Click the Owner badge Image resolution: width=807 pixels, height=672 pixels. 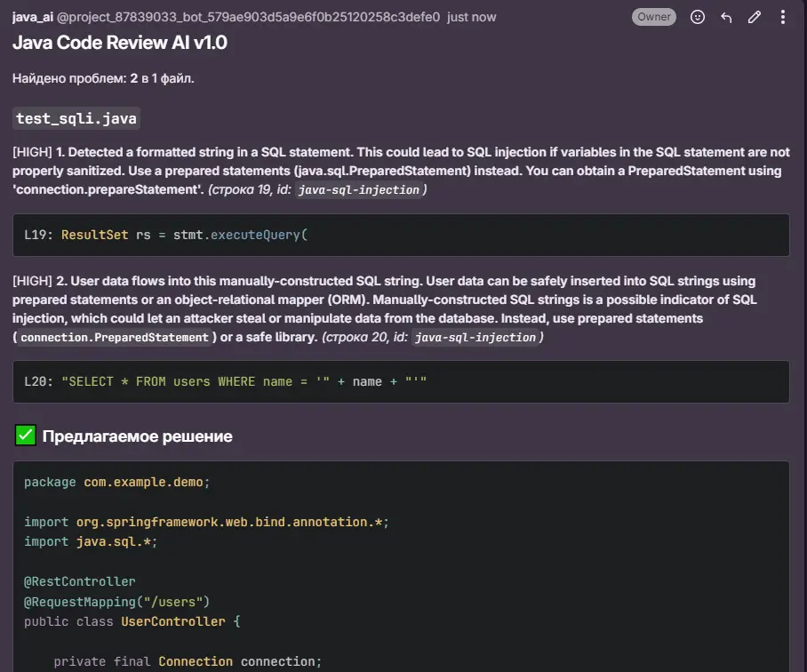[x=653, y=17]
